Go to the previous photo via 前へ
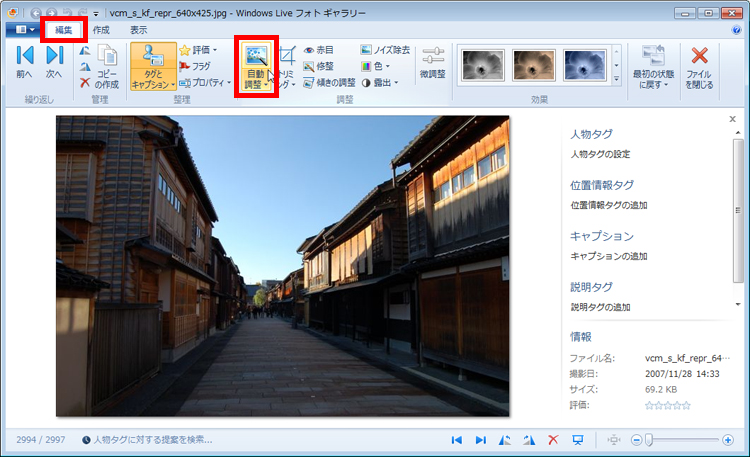Viewport: 750px width, 457px height. (24, 61)
